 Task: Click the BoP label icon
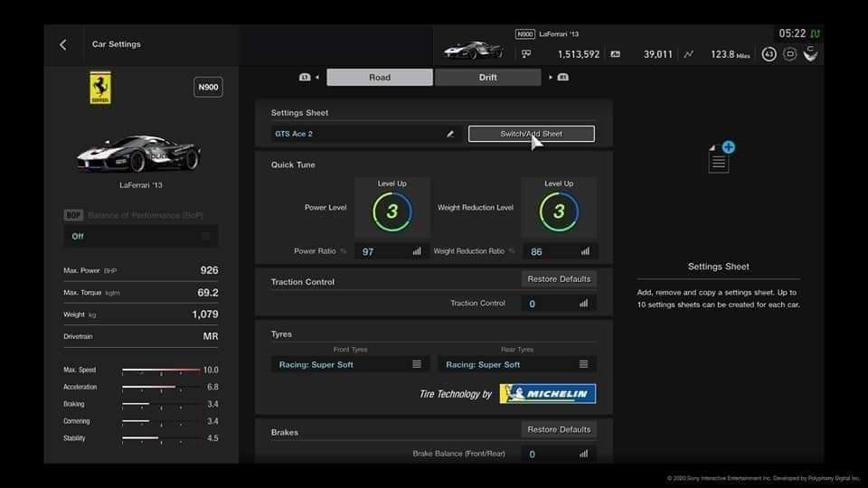pos(73,215)
